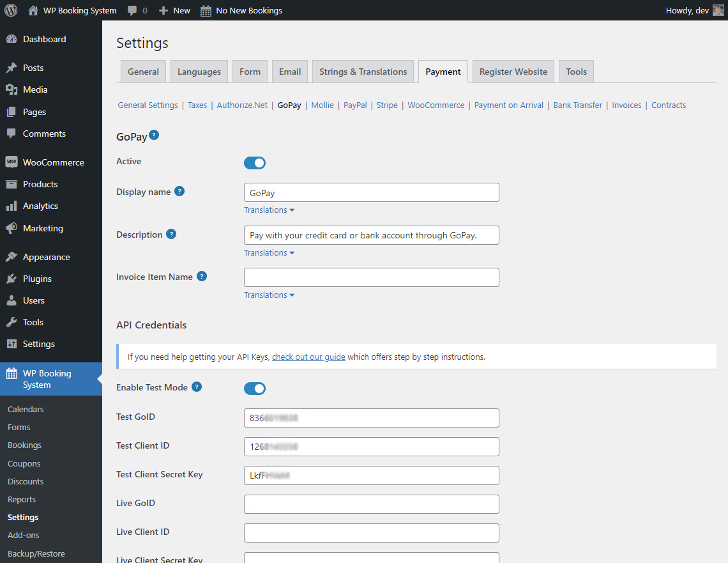728x563 pixels.
Task: Open help tooltip beside GoPay heading
Action: click(x=154, y=135)
